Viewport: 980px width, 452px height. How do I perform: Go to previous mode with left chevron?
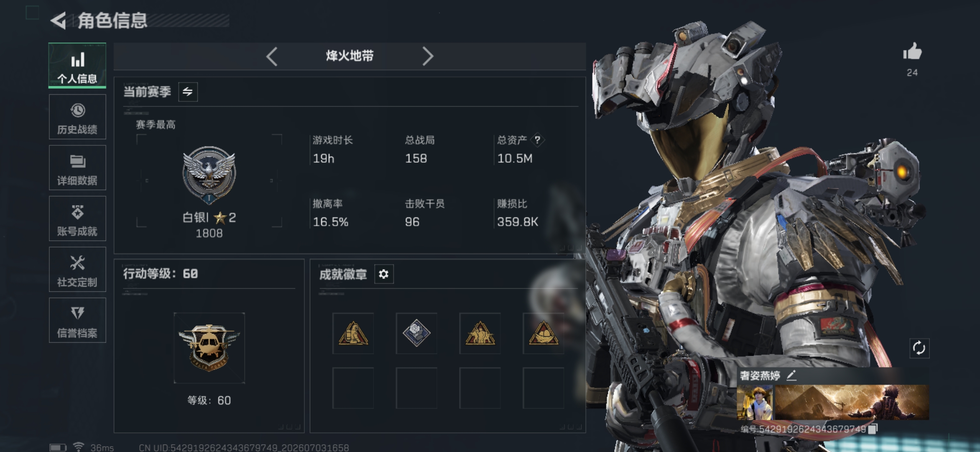click(x=272, y=56)
